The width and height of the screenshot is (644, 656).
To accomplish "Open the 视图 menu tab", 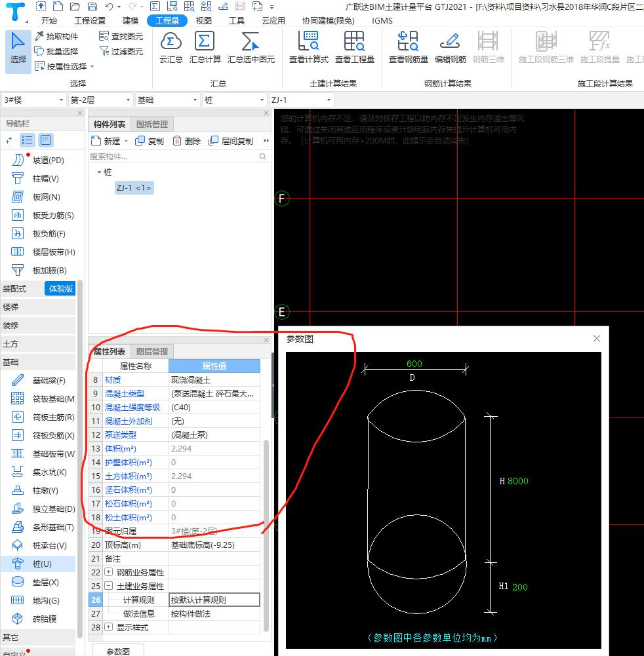I will pyautogui.click(x=203, y=20).
